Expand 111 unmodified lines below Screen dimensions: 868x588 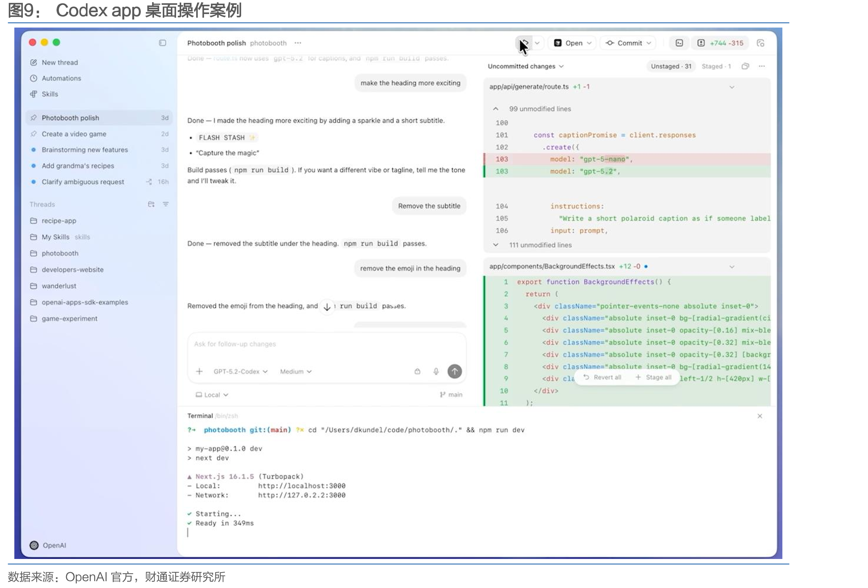[x=496, y=245]
